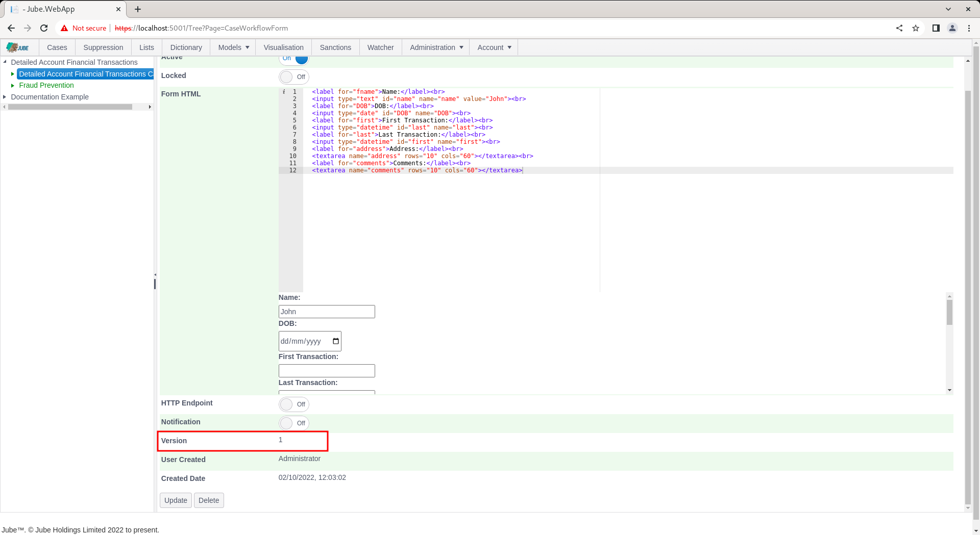Click the Delete button
This screenshot has width=980, height=535.
point(209,500)
